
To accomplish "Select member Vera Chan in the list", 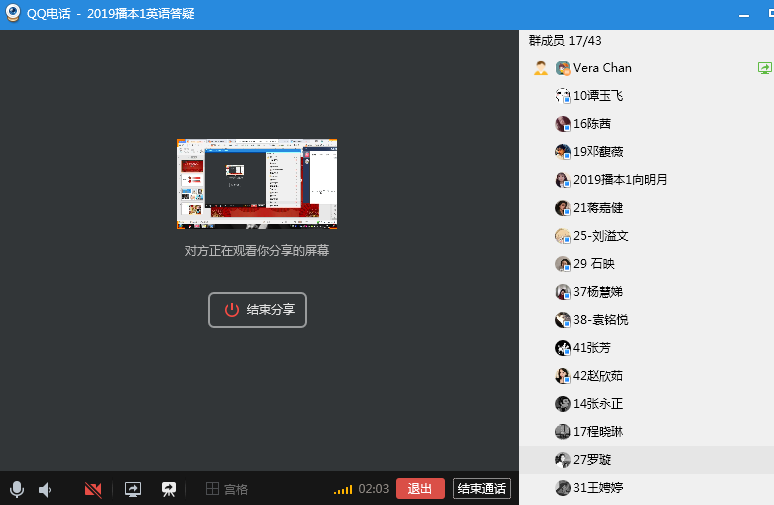I will 647,68.
